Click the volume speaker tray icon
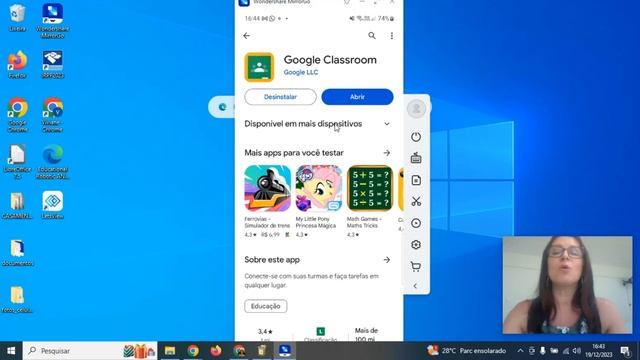 click(x=576, y=351)
